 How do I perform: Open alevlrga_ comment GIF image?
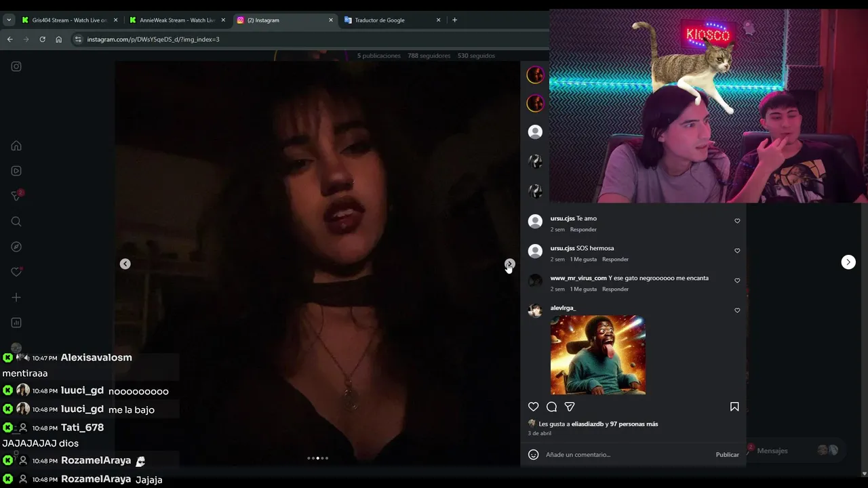pyautogui.click(x=598, y=355)
